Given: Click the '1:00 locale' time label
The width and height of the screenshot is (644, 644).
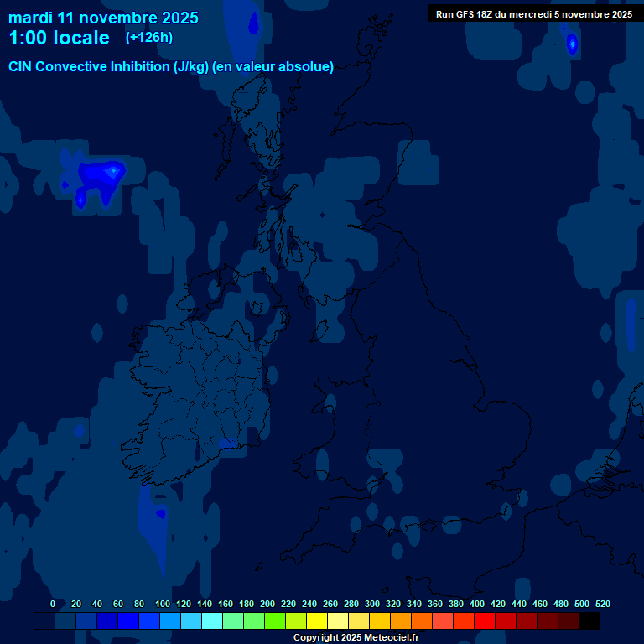Looking at the screenshot, I should point(59,39).
